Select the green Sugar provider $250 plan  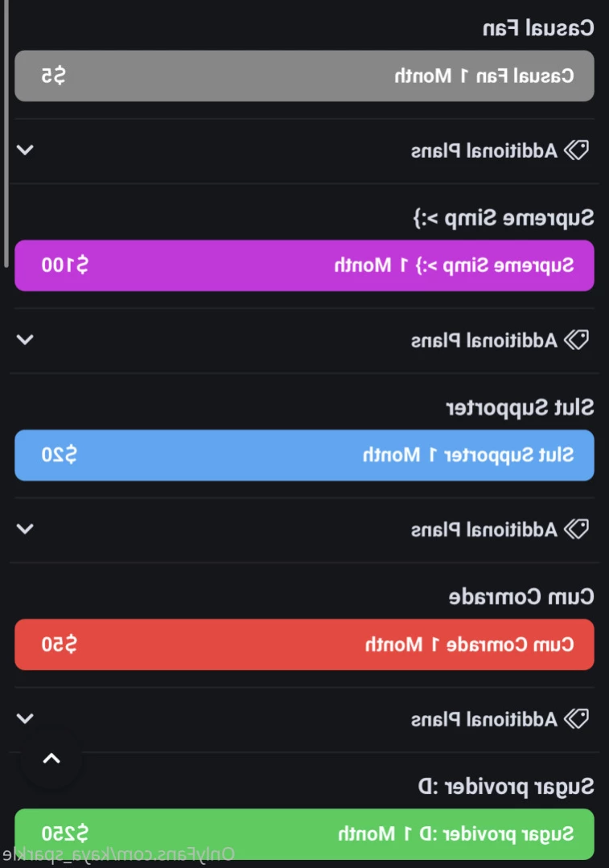click(304, 833)
